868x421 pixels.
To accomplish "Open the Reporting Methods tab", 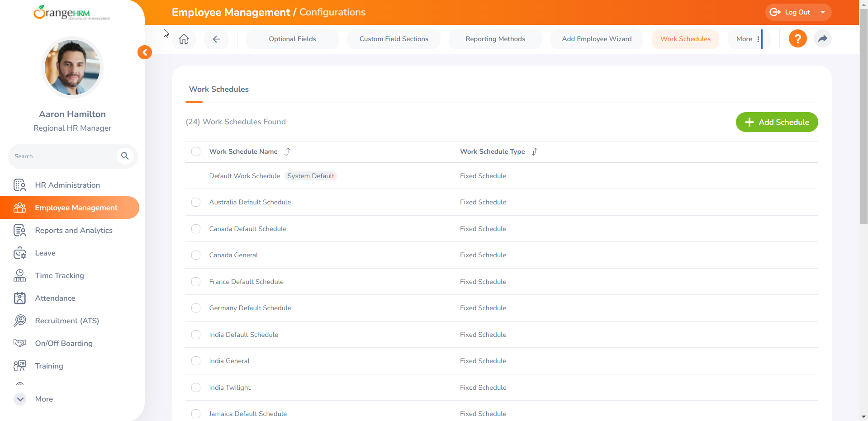I will coord(495,39).
